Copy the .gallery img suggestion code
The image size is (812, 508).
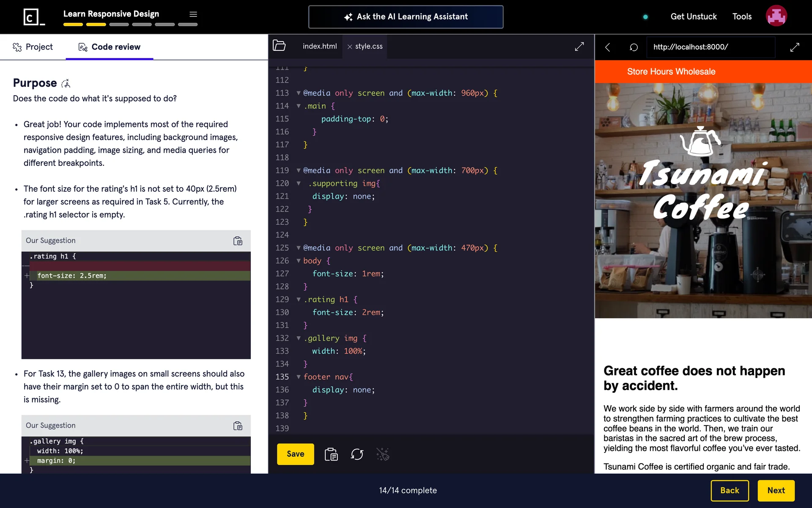click(238, 426)
